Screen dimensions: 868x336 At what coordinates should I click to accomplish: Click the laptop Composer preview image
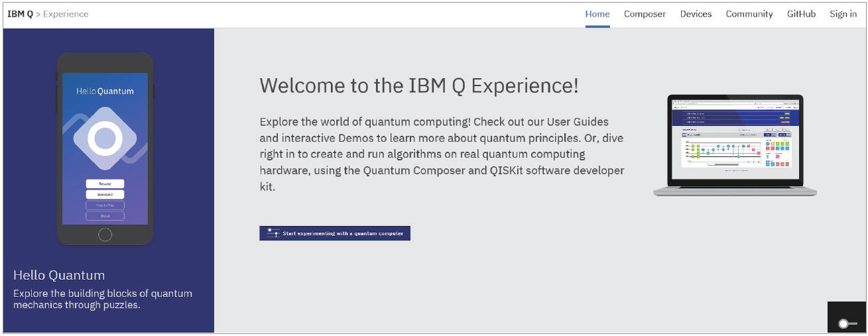(735, 145)
